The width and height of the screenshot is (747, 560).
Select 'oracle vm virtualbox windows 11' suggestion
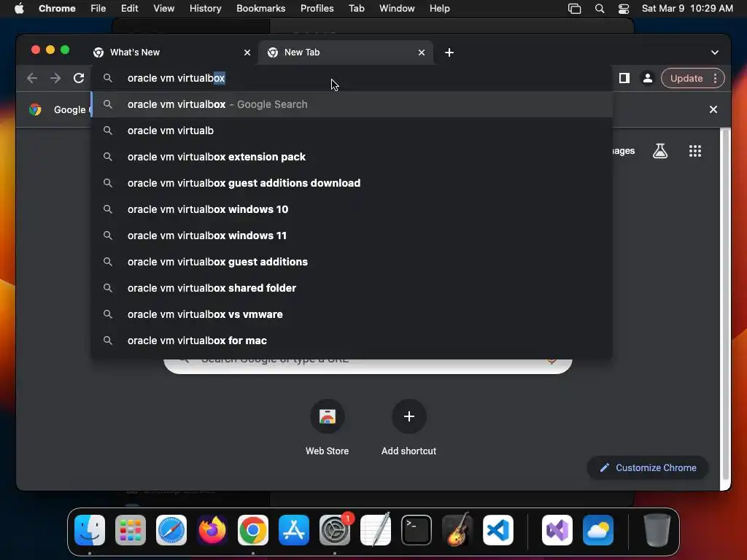pos(352,236)
